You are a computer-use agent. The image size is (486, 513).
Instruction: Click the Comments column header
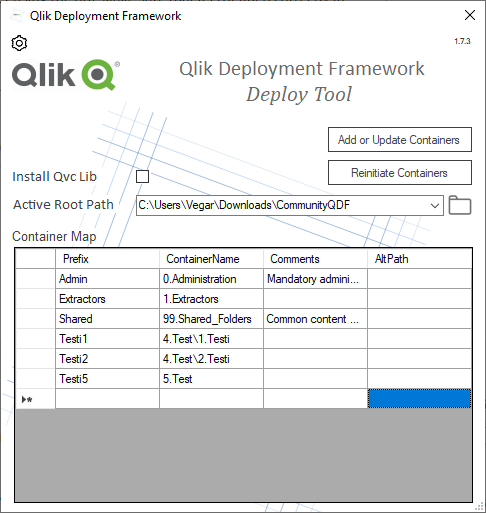pos(315,259)
